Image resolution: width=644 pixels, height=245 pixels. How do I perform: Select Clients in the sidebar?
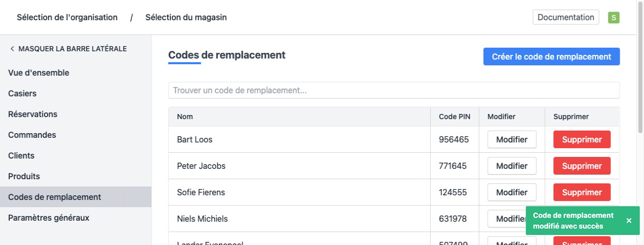(21, 155)
